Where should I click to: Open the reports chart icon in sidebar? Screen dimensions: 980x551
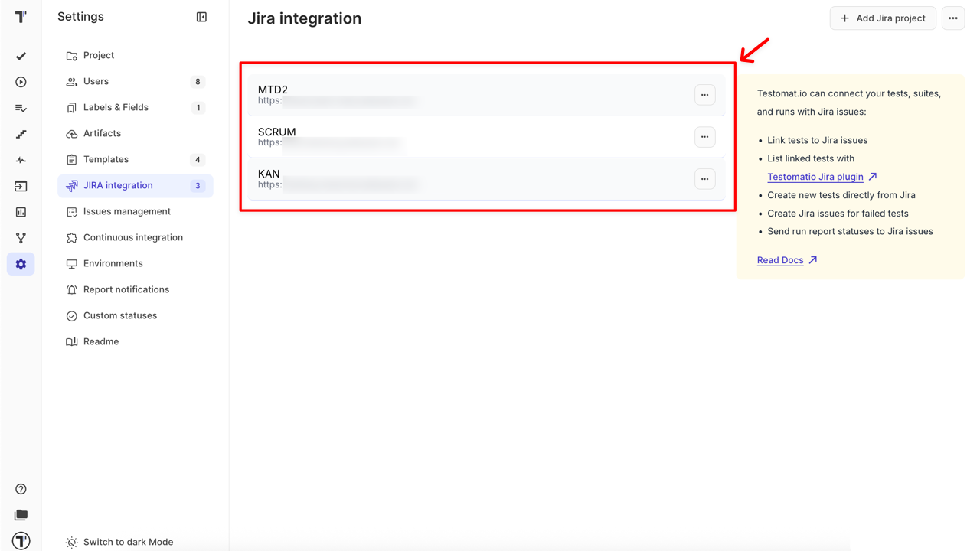[20, 212]
